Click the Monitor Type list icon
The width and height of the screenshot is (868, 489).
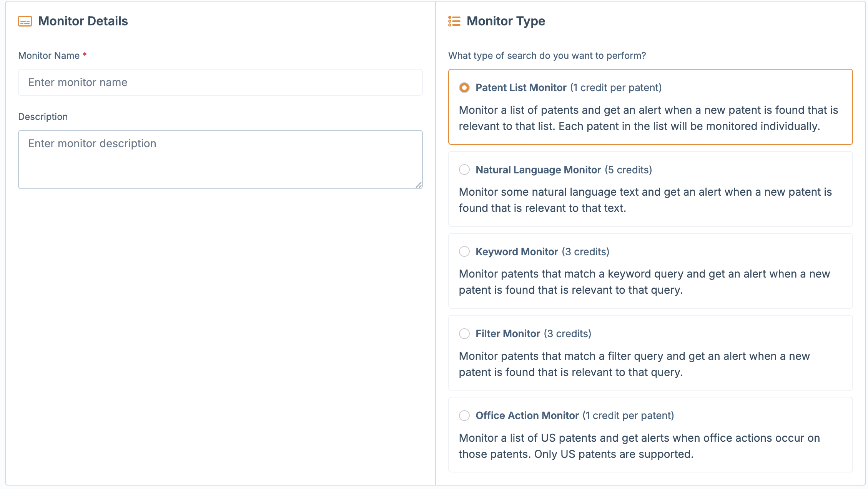454,21
